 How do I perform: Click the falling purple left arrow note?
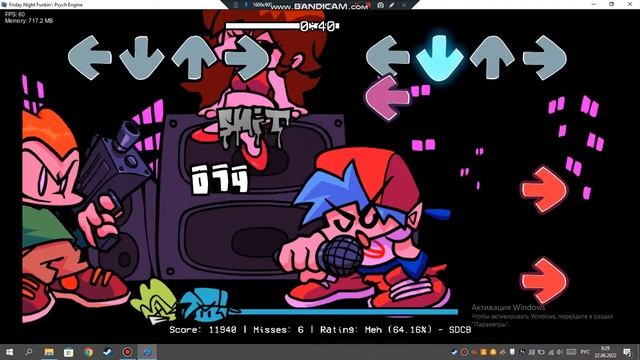[387, 98]
